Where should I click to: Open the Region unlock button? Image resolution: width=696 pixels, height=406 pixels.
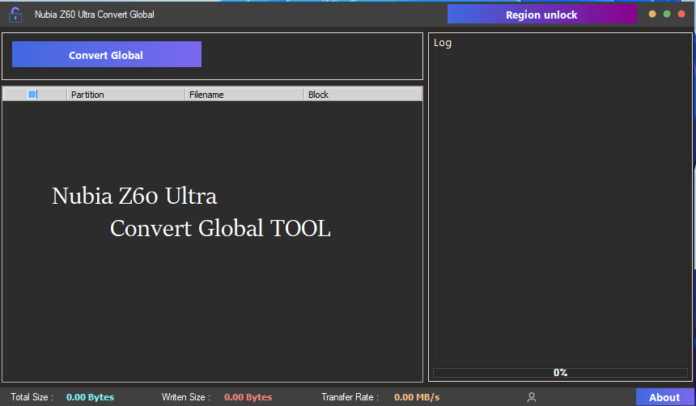pyautogui.click(x=542, y=15)
